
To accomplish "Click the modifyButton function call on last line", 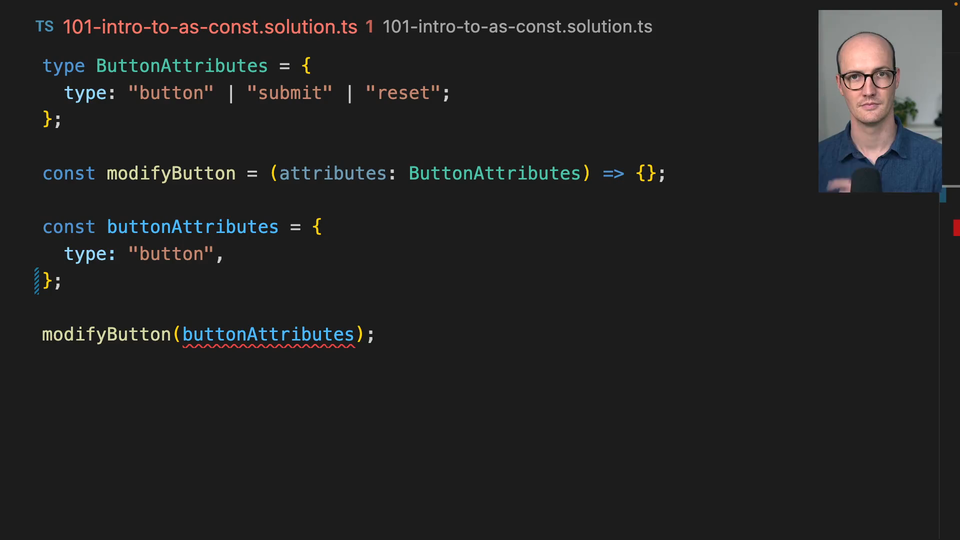I will (107, 334).
